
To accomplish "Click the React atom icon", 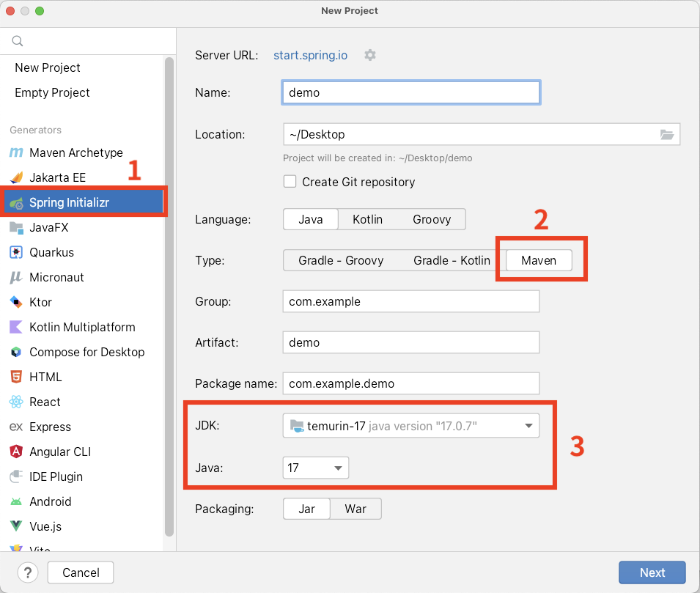I will (16, 402).
